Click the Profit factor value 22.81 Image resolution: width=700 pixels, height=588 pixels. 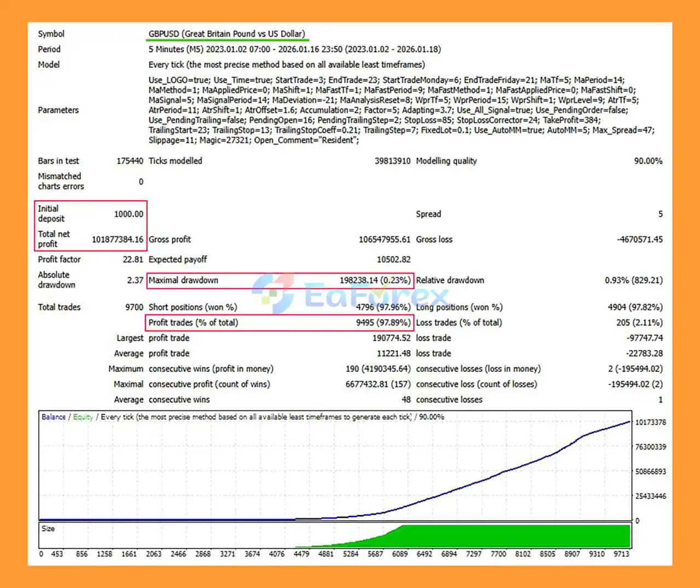click(x=133, y=260)
